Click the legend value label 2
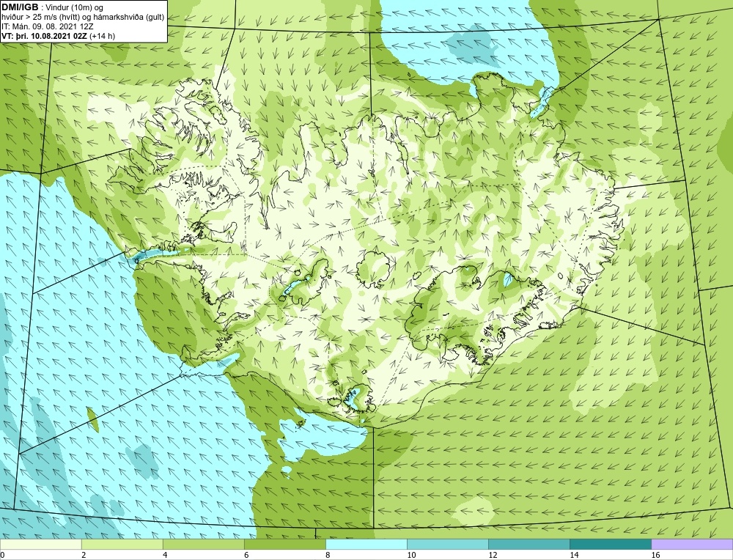733x560 pixels. (84, 555)
